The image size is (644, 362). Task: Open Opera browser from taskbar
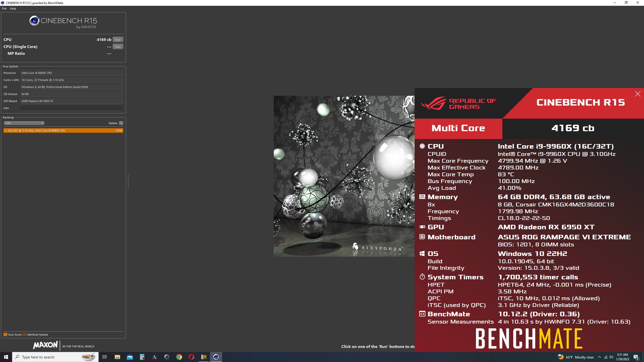tap(191, 357)
